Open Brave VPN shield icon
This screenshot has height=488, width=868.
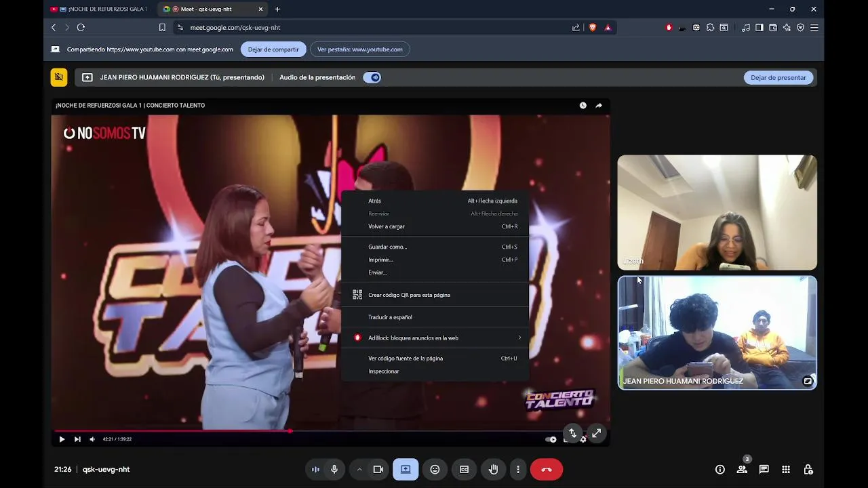click(x=801, y=27)
